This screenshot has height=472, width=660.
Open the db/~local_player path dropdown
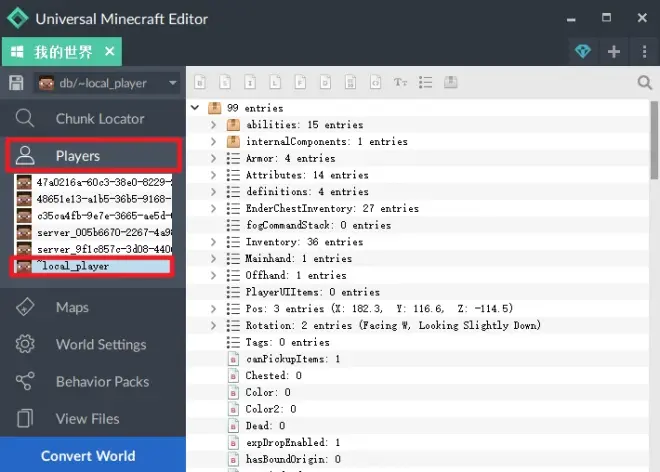point(106,83)
